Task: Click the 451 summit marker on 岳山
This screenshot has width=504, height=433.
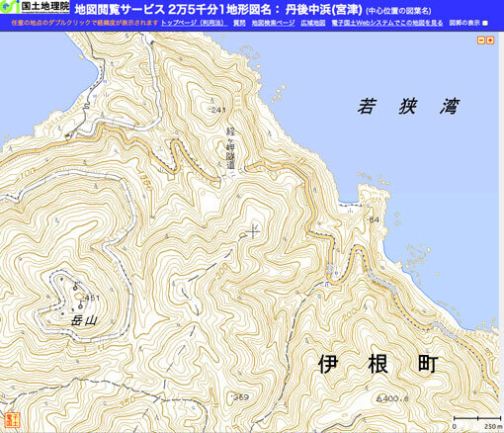Action: point(83,299)
